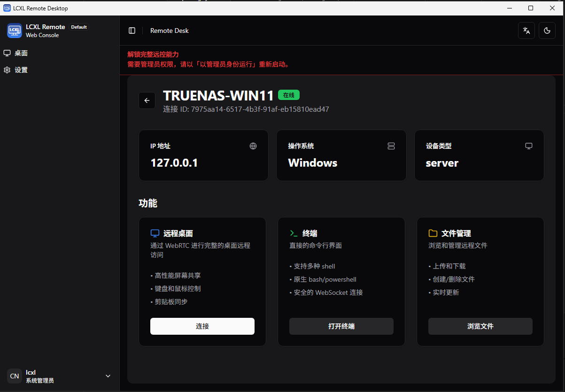Viewport: 565px width, 392px height.
Task: Click the folder icon beside 文件管理
Action: (x=433, y=233)
